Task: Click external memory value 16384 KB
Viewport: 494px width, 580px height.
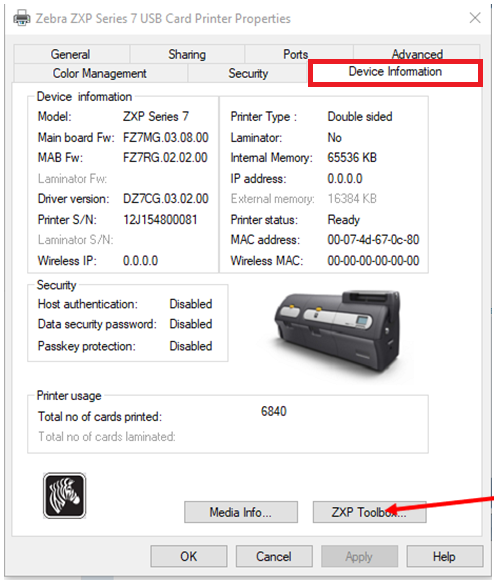Action: coord(352,199)
